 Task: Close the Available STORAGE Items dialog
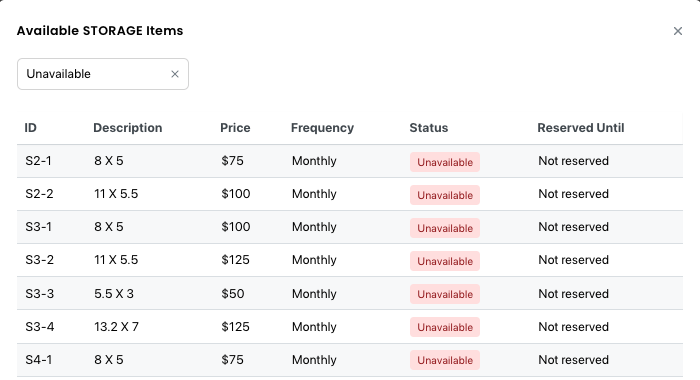[x=678, y=31]
